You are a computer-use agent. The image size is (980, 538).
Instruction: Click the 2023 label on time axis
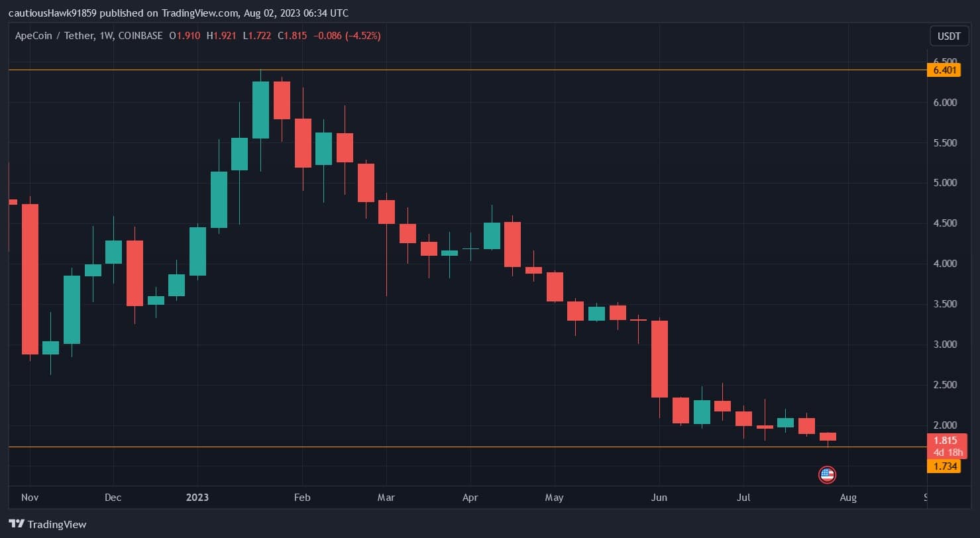pyautogui.click(x=197, y=497)
